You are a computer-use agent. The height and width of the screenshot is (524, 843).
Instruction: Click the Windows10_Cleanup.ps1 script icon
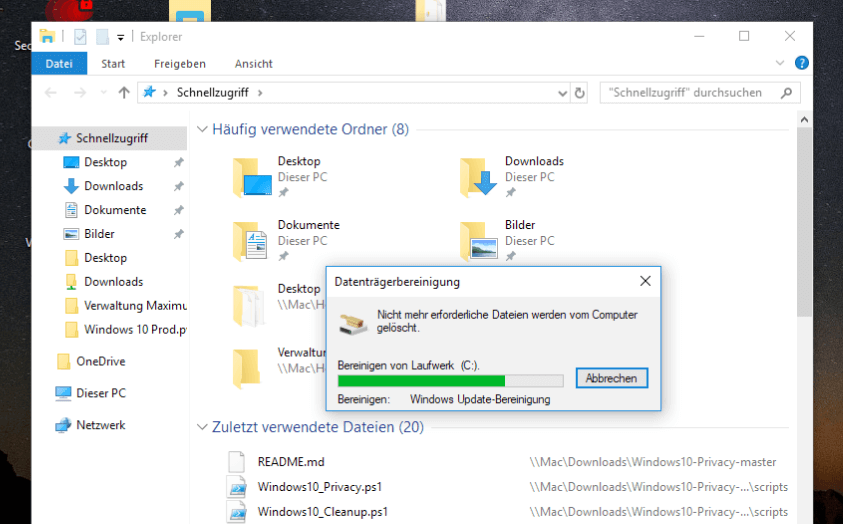(237, 512)
